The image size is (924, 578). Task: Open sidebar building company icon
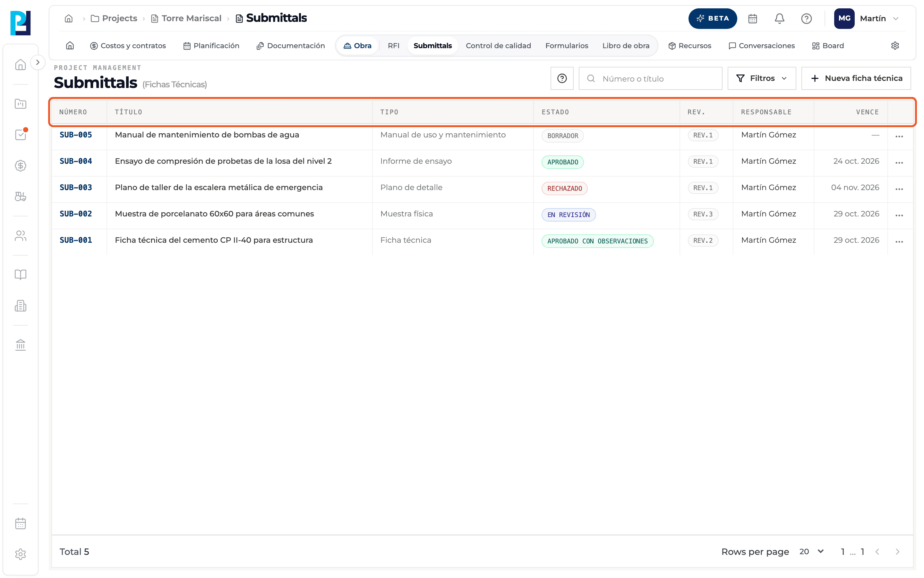coord(21,306)
